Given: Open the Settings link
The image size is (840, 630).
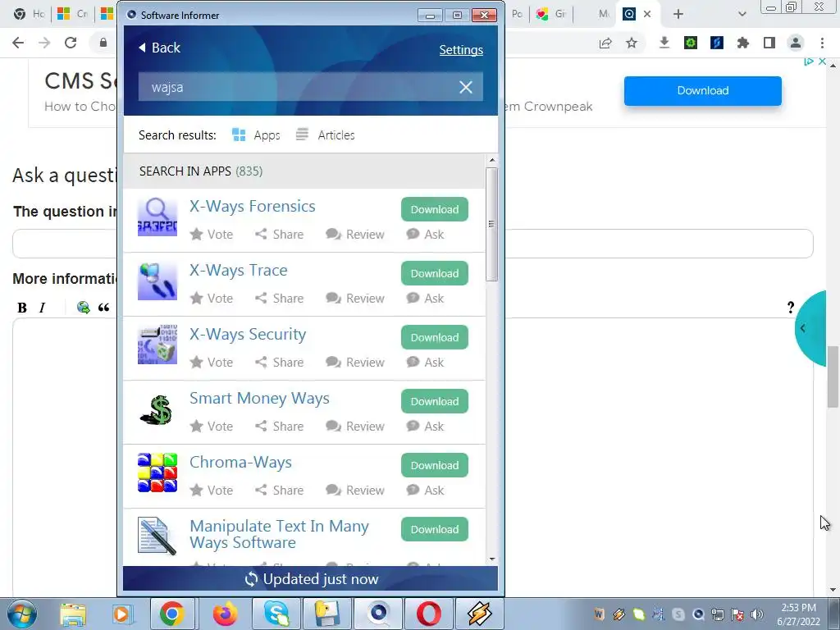Looking at the screenshot, I should point(461,50).
